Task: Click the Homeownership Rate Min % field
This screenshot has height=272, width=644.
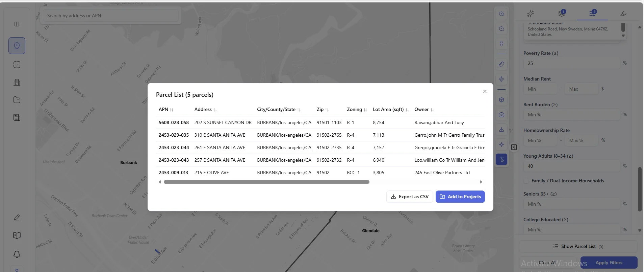Action: [540, 140]
